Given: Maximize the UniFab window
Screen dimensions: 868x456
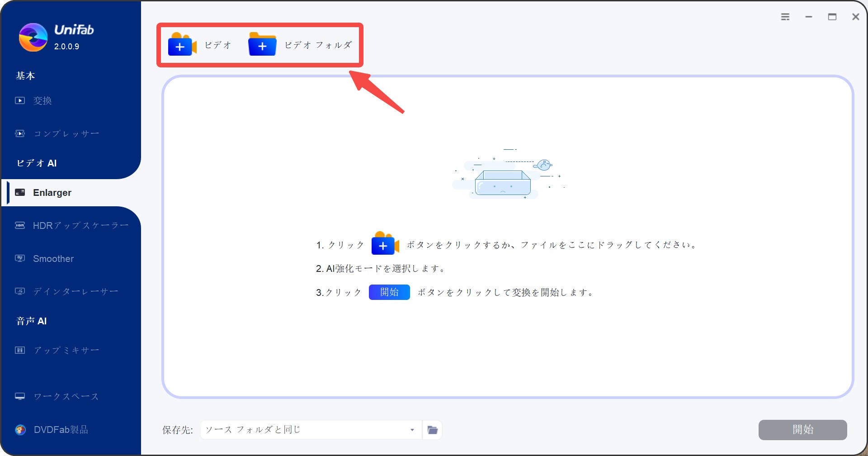Looking at the screenshot, I should [832, 17].
